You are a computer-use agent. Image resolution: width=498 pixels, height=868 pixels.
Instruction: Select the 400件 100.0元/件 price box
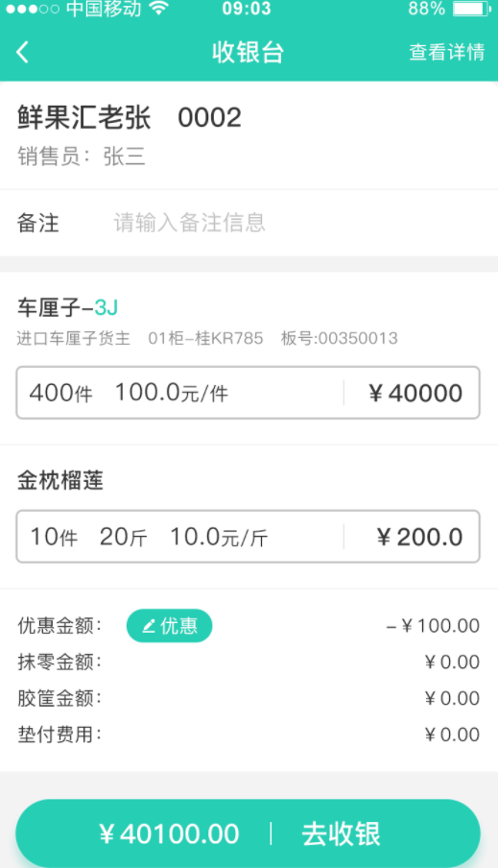[x=248, y=393]
